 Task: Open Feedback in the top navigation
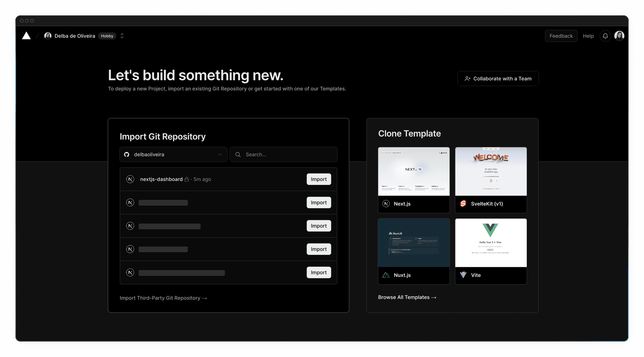pos(561,36)
